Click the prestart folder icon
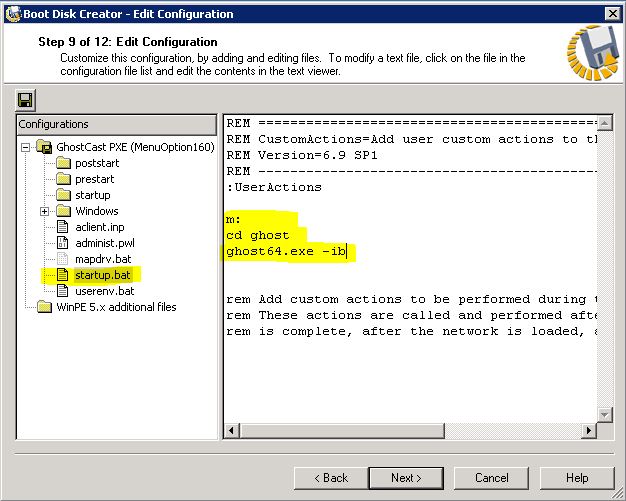The image size is (626, 501). tap(63, 179)
